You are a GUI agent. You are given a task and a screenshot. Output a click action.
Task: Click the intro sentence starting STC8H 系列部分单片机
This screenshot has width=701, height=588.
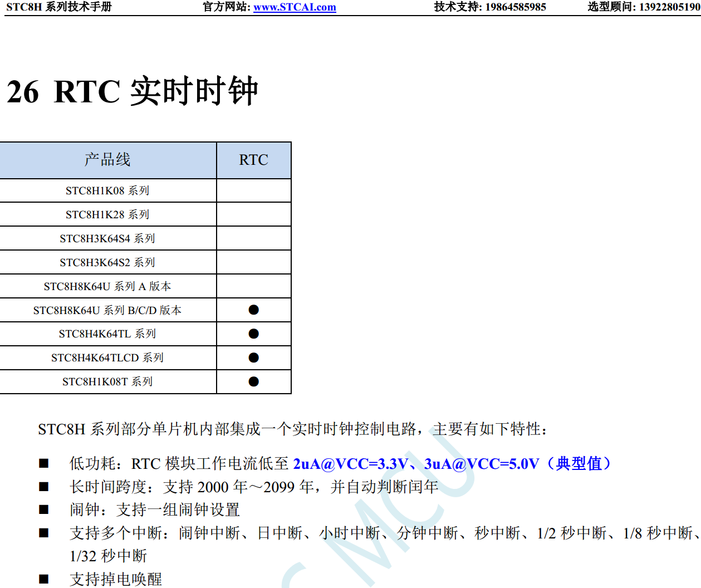(x=293, y=429)
